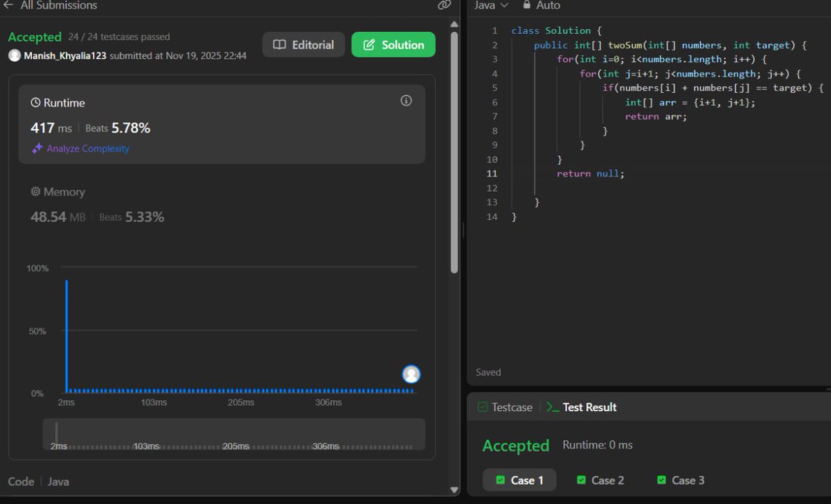Viewport: 831px width, 504px height.
Task: Click the scrollbar up arrow
Action: coord(454,24)
